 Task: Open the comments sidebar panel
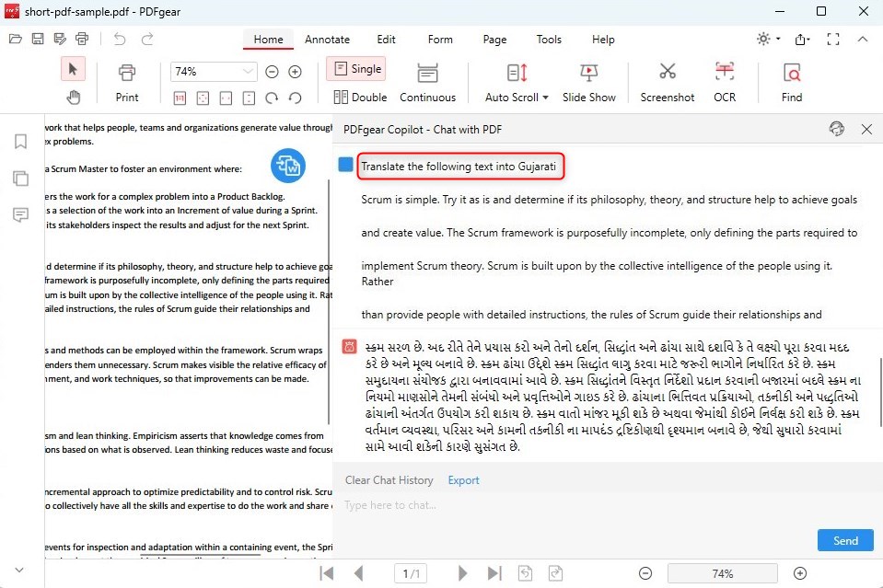pyautogui.click(x=21, y=215)
